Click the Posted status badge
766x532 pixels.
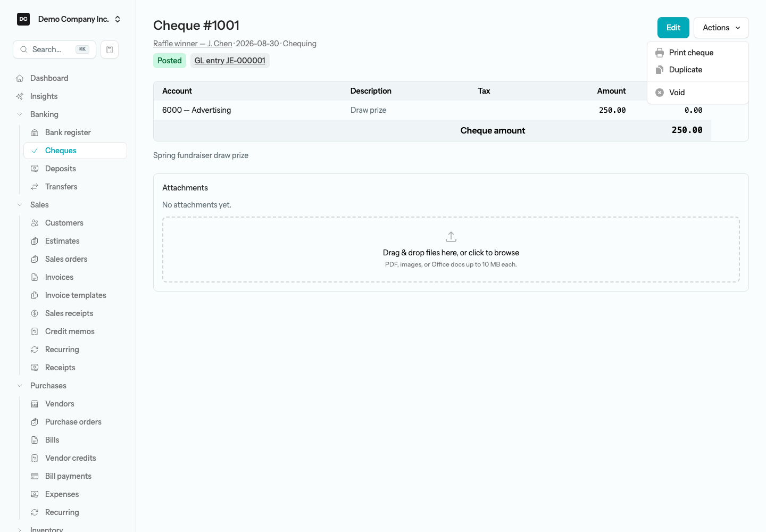(x=170, y=61)
